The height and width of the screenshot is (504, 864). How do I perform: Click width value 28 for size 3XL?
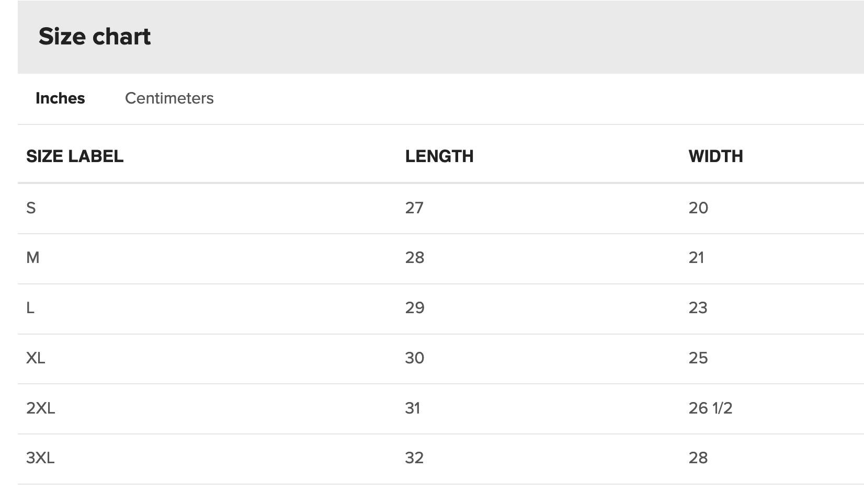pos(698,458)
